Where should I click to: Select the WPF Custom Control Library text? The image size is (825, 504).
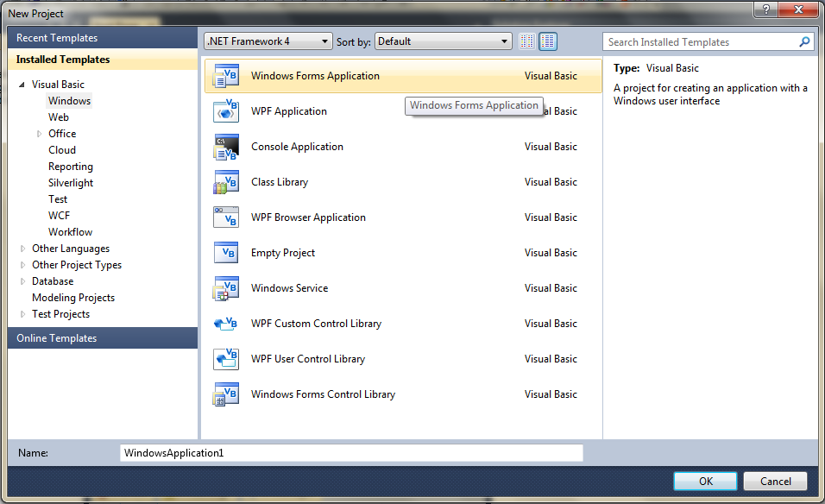click(316, 324)
